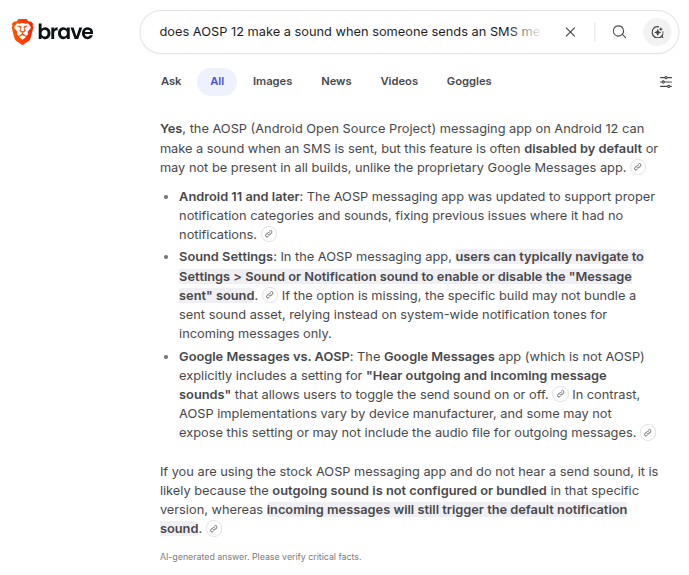Click highlighted "users can typically navigate to" passage
Screen dimensions: 689x575
[549, 257]
